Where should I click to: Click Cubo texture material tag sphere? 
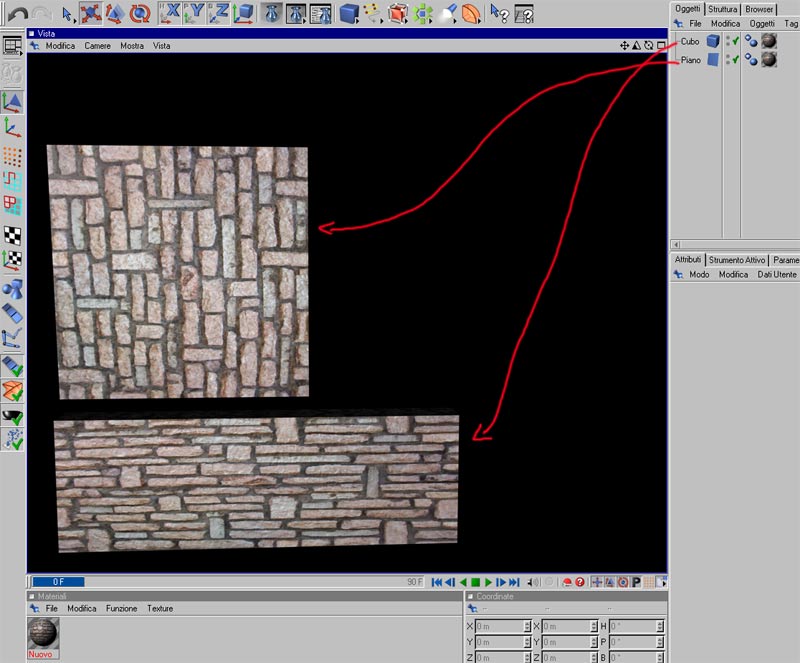[769, 41]
